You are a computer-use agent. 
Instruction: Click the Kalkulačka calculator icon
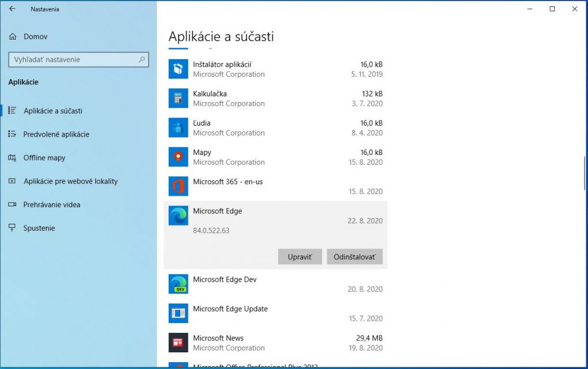click(x=178, y=98)
